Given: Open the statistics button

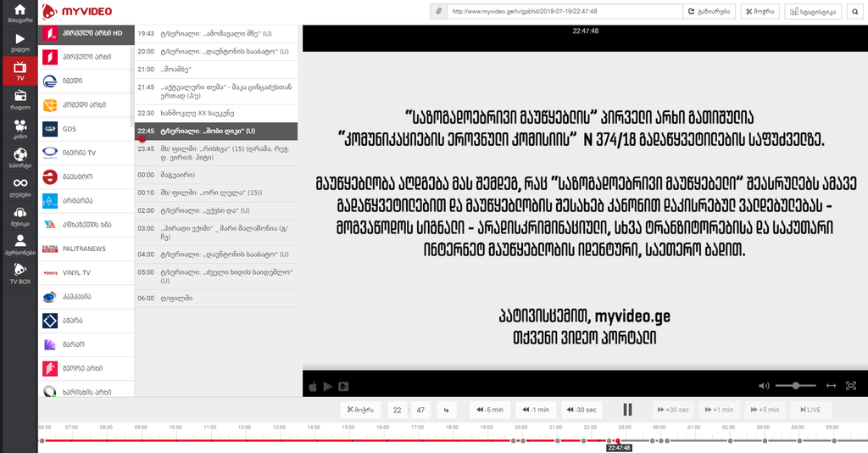Looking at the screenshot, I should [x=813, y=11].
